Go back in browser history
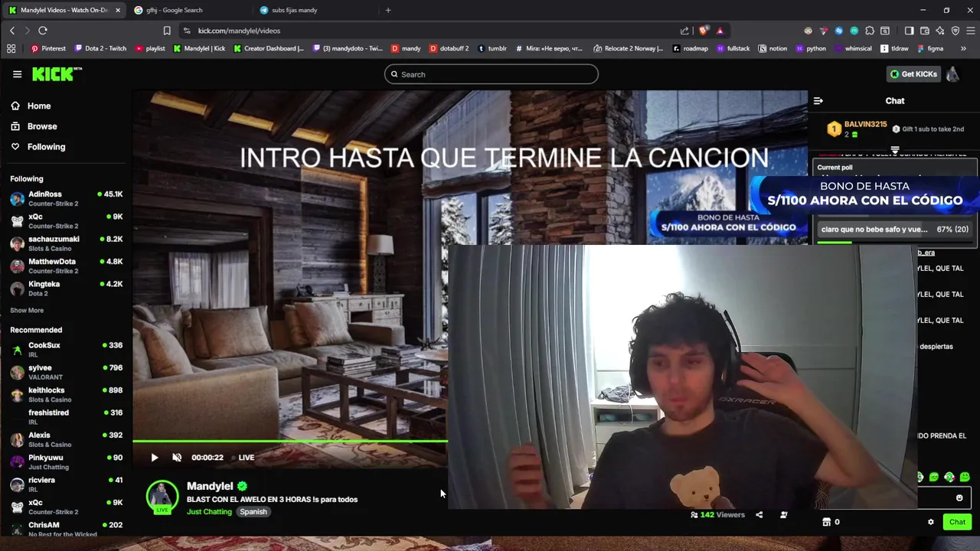The height and width of the screenshot is (551, 980). click(12, 31)
